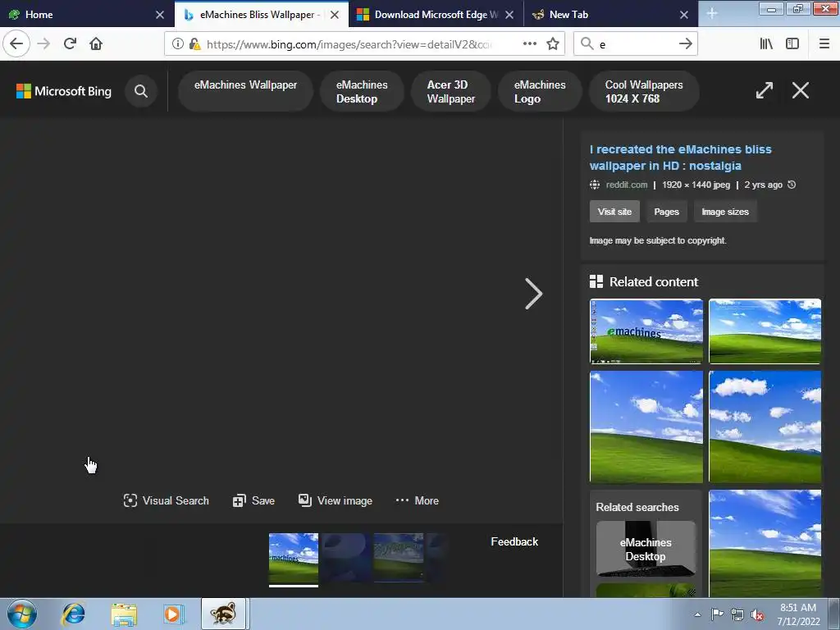Close the eMachines Bliss Wallpaper tab
Screen dimensions: 840x630
click(x=335, y=15)
